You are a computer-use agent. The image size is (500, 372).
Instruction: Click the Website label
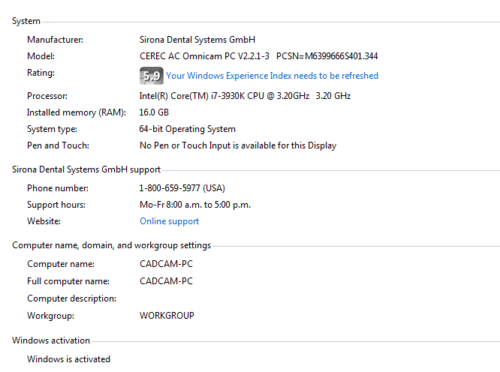pyautogui.click(x=44, y=221)
